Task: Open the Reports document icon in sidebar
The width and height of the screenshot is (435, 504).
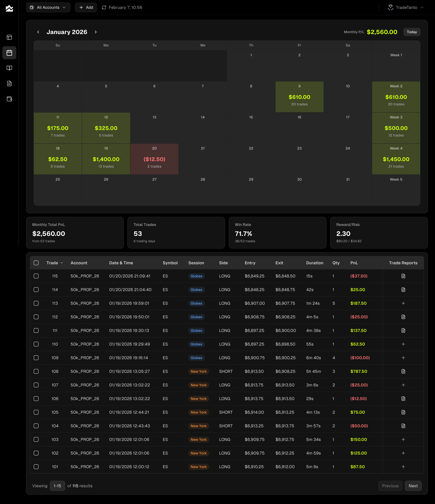Action: [x=9, y=84]
